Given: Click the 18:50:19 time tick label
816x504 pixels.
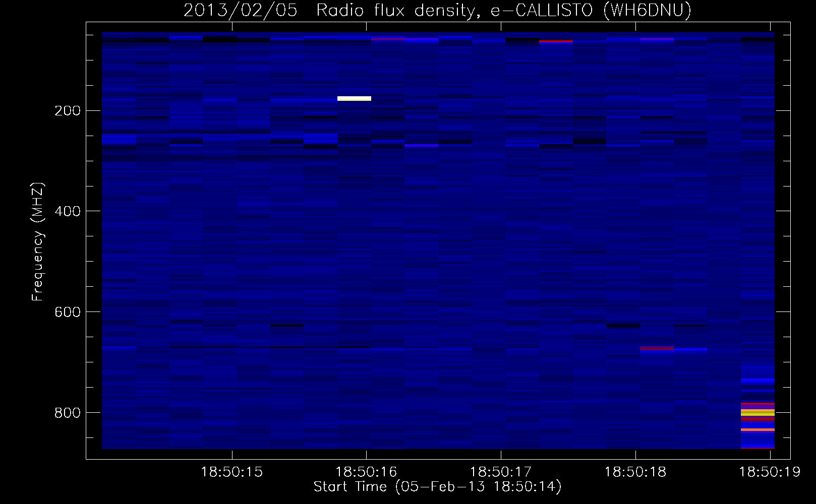Looking at the screenshot, I should (x=770, y=472).
